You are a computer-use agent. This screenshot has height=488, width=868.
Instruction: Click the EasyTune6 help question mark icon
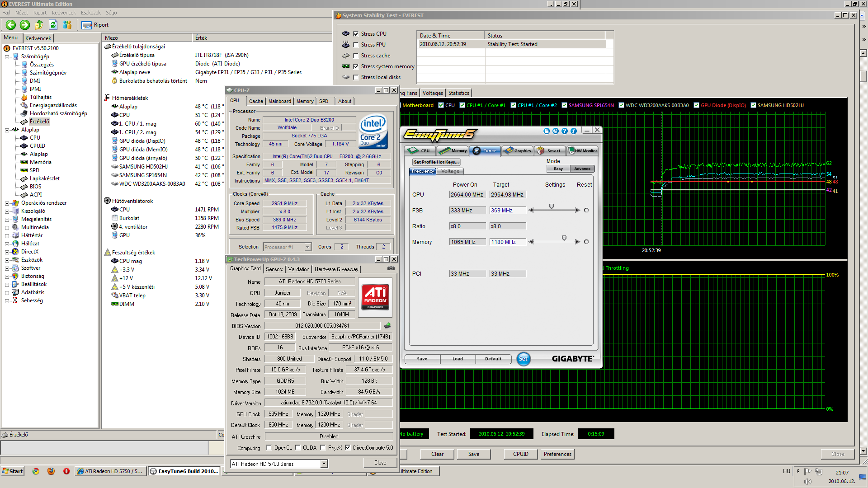[x=565, y=131]
